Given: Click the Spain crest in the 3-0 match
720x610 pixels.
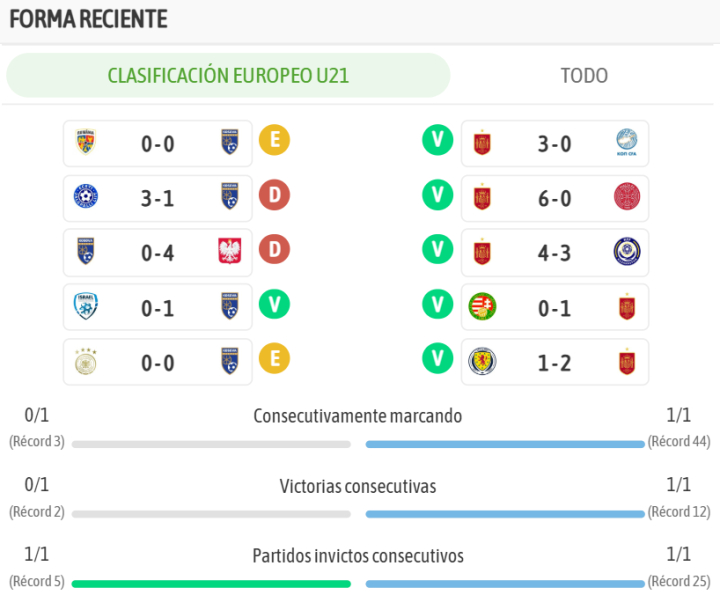Looking at the screenshot, I should pyautogui.click(x=483, y=144).
